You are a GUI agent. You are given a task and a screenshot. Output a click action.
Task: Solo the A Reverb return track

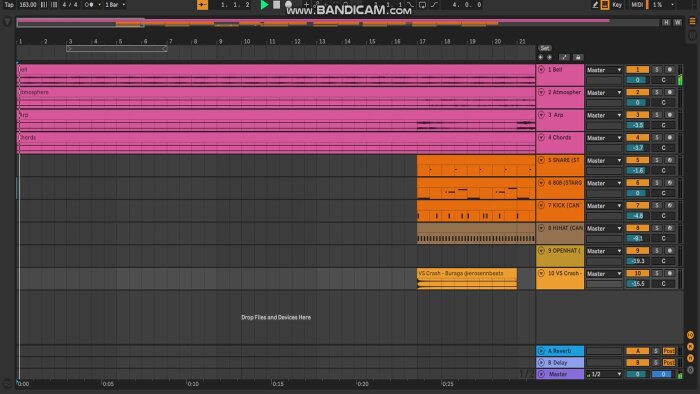point(656,351)
